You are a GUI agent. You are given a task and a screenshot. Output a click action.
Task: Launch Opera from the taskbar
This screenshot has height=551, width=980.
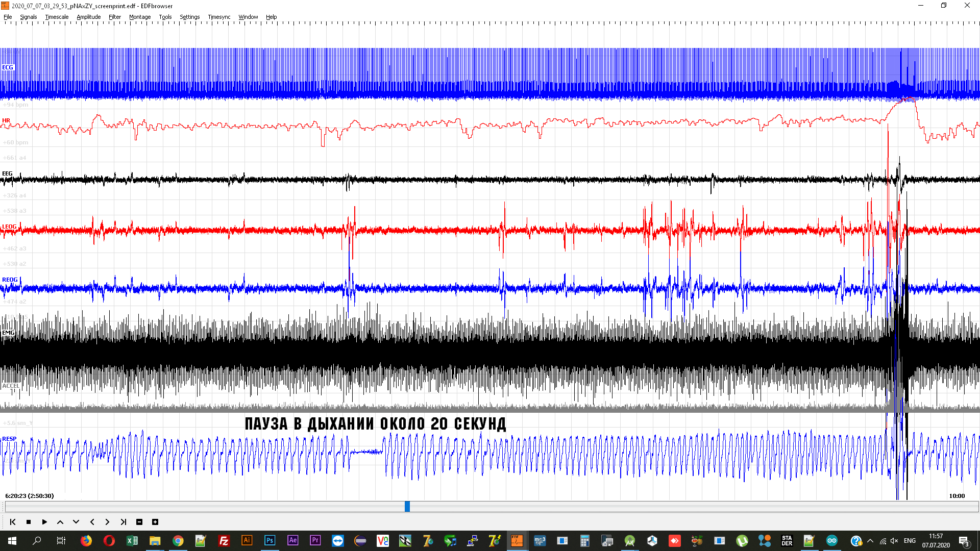pyautogui.click(x=109, y=541)
